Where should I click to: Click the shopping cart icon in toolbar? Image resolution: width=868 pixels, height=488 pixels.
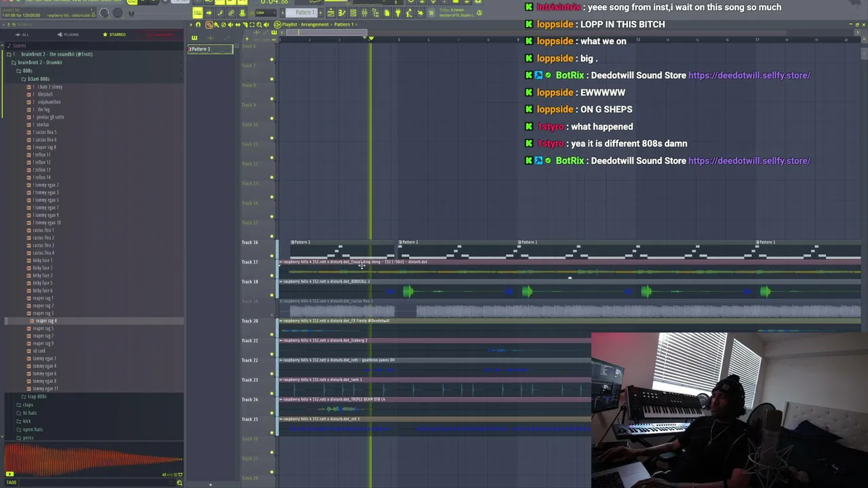click(431, 12)
